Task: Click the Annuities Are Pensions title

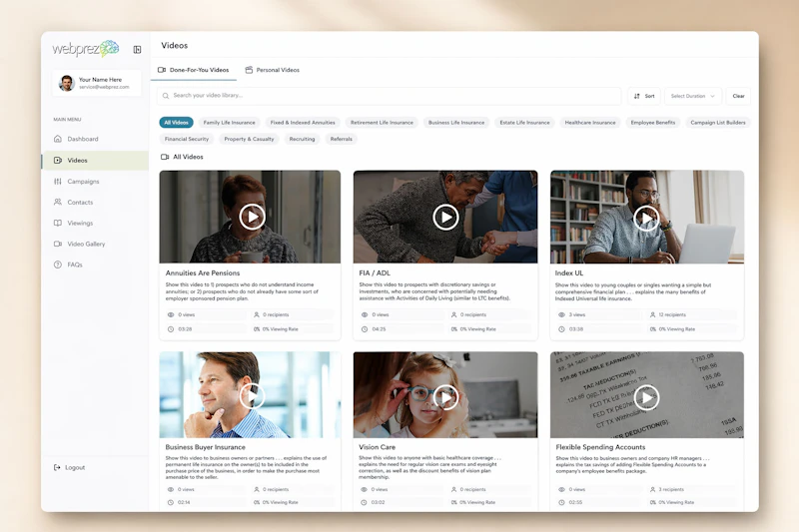Action: (x=203, y=272)
